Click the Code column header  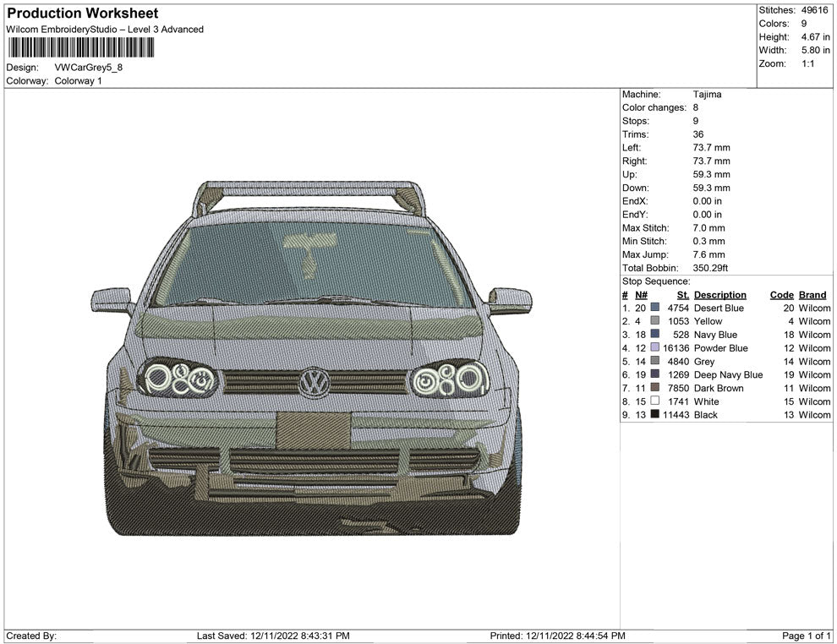click(x=781, y=294)
